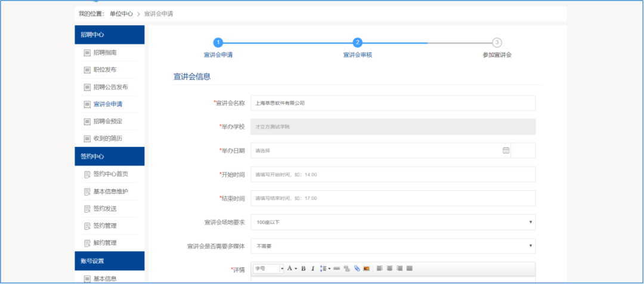644x284 pixels.
Task: Click the icon beside 招聘指南
Action: (x=86, y=53)
